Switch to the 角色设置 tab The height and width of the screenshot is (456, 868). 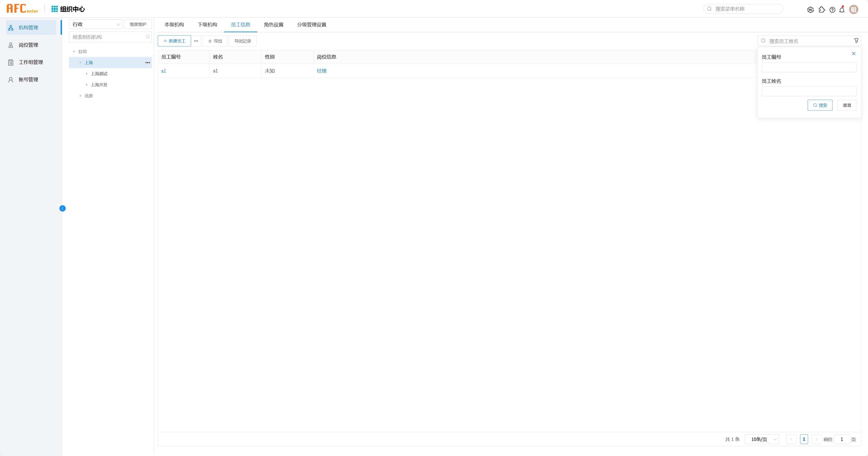click(274, 25)
